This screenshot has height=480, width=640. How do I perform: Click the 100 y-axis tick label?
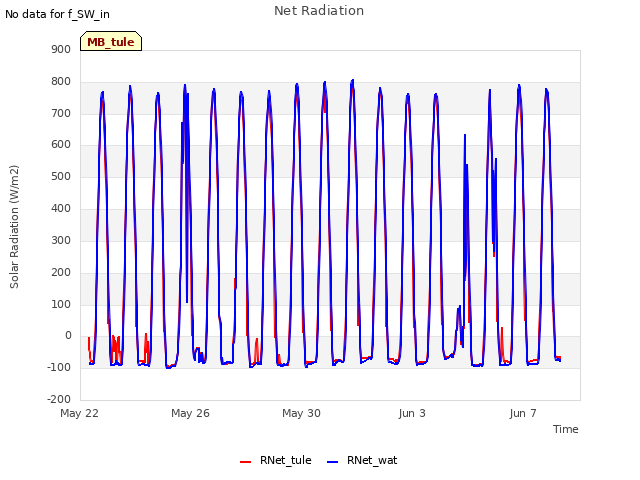[61, 304]
